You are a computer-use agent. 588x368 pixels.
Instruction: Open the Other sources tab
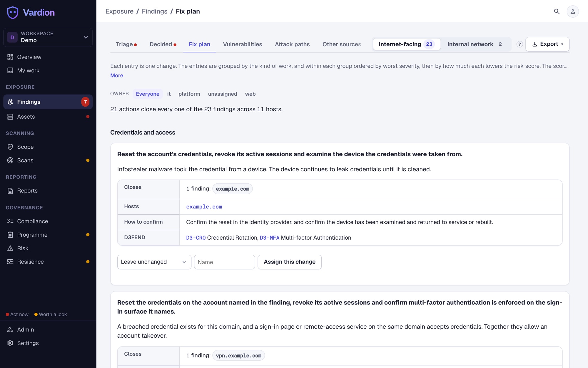(342, 44)
